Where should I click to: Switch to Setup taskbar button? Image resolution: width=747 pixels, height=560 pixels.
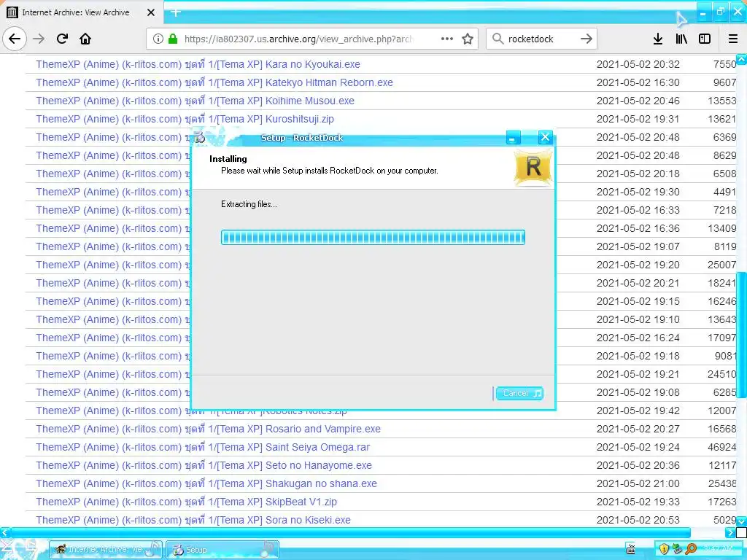(x=222, y=550)
